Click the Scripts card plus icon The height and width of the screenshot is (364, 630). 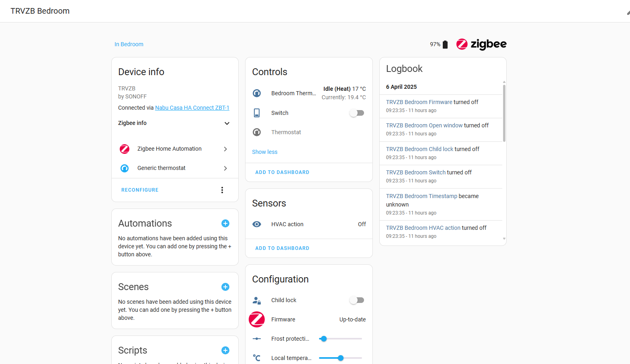[x=225, y=350]
